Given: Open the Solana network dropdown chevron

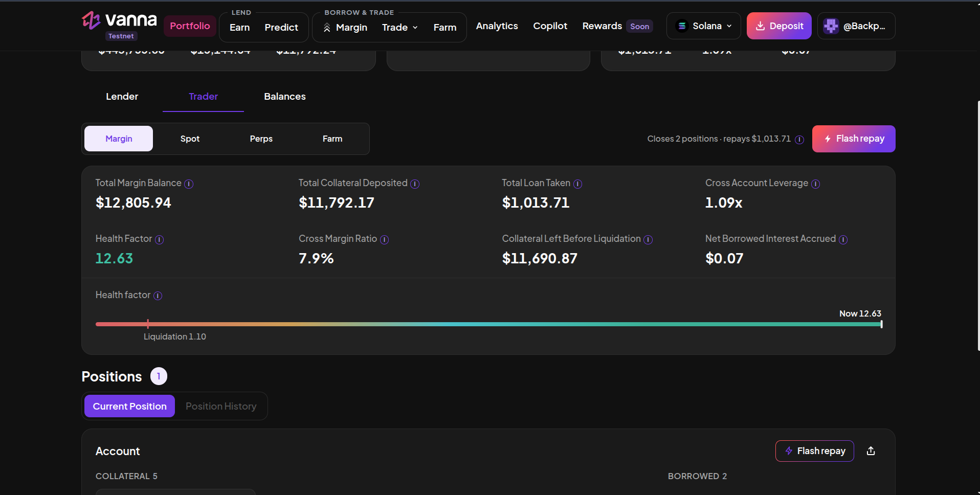Looking at the screenshot, I should (729, 26).
